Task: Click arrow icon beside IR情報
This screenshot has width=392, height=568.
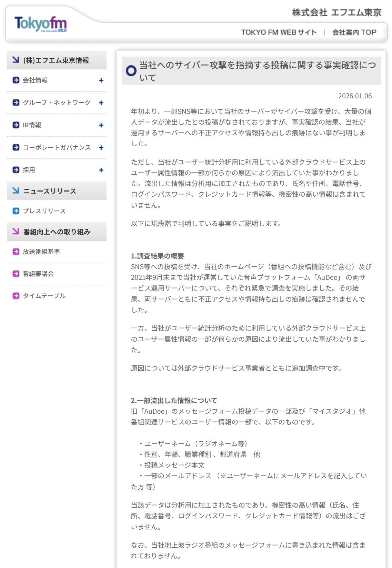Action: pyautogui.click(x=16, y=125)
